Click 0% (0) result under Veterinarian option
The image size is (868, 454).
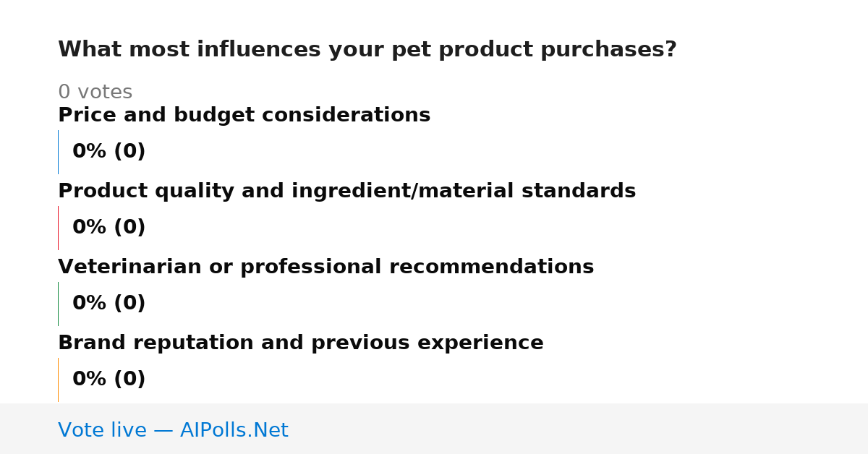tap(109, 304)
